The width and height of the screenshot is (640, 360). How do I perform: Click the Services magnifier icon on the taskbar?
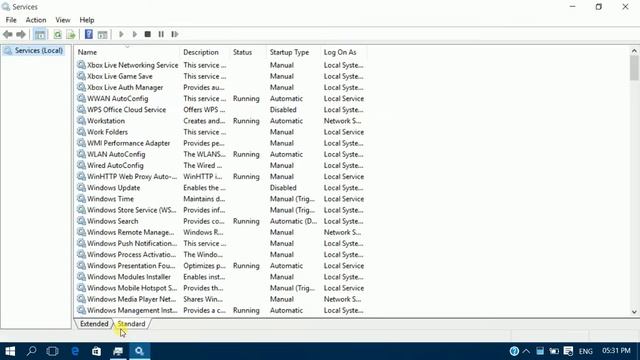point(140,351)
